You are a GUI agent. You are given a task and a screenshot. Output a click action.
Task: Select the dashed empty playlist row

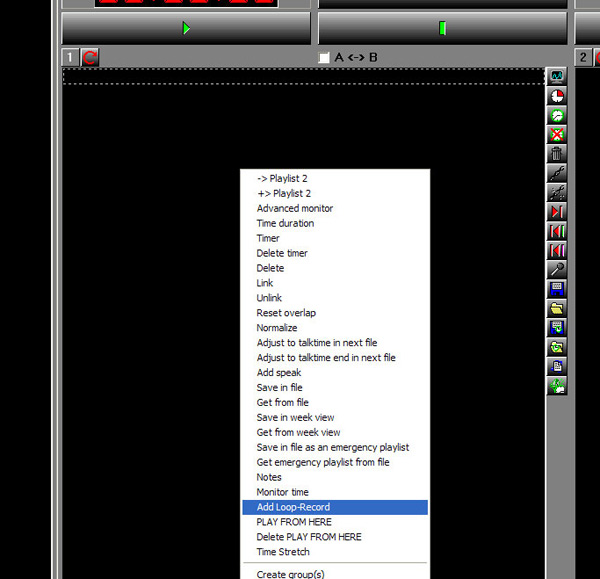[303, 76]
